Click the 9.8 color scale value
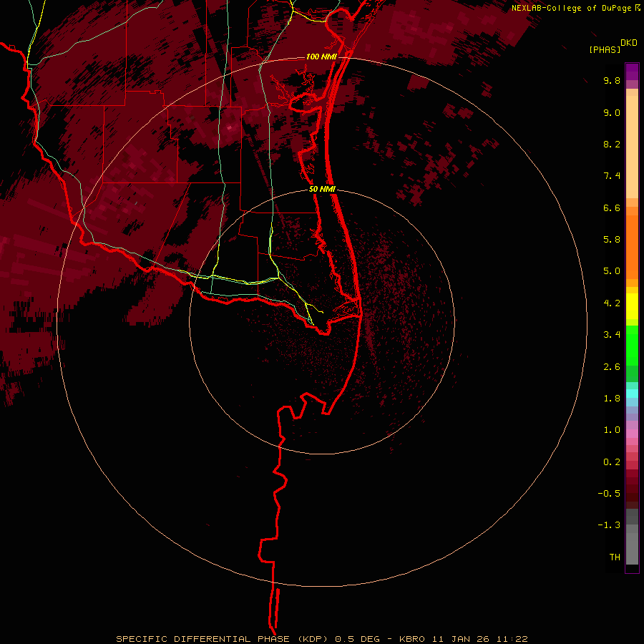Screen dimensions: 644x644 (x=612, y=81)
